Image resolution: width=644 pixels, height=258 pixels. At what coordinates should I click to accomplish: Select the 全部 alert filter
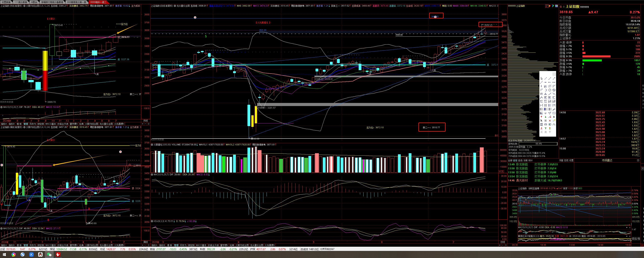(510, 160)
